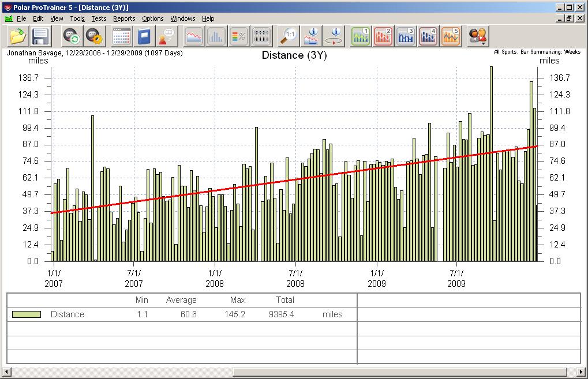
Task: Open the Edit menu
Action: pyautogui.click(x=38, y=18)
